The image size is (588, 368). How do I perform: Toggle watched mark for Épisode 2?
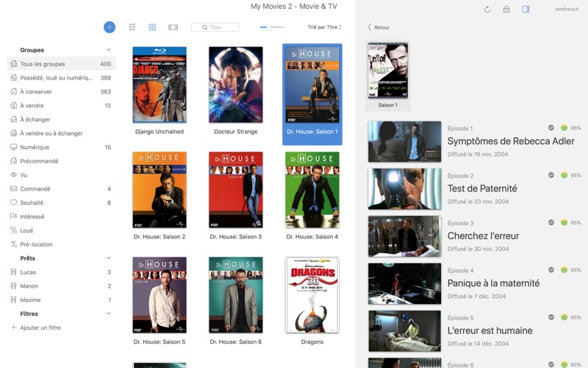pyautogui.click(x=551, y=175)
